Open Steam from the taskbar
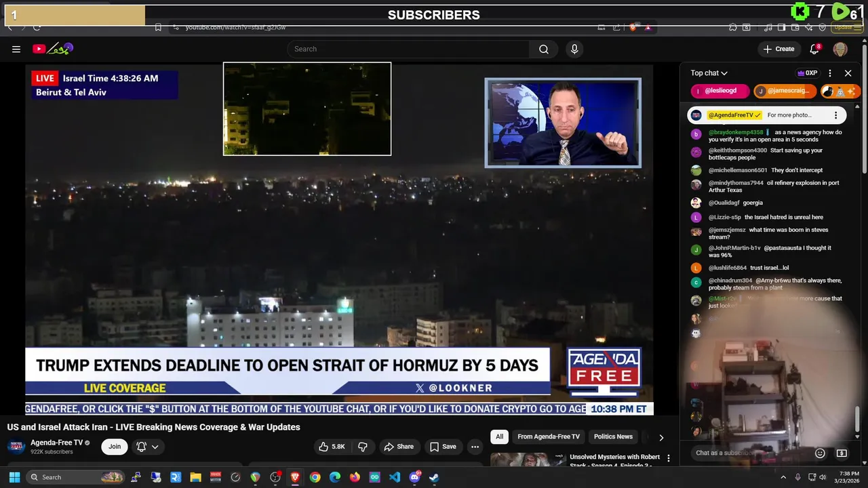Image resolution: width=868 pixels, height=488 pixels. tap(434, 477)
